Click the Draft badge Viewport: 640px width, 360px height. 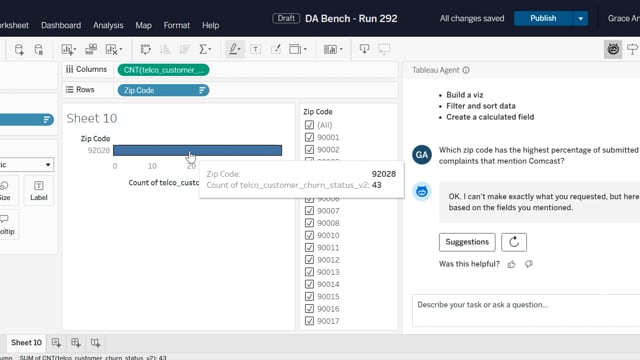coord(286,18)
